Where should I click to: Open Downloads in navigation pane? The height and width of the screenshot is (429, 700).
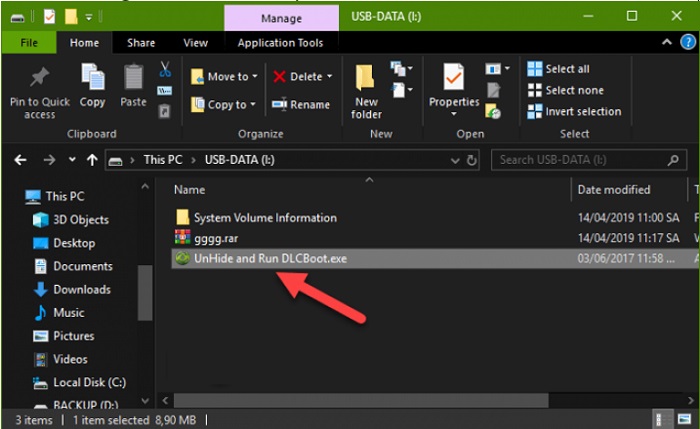pos(72,289)
